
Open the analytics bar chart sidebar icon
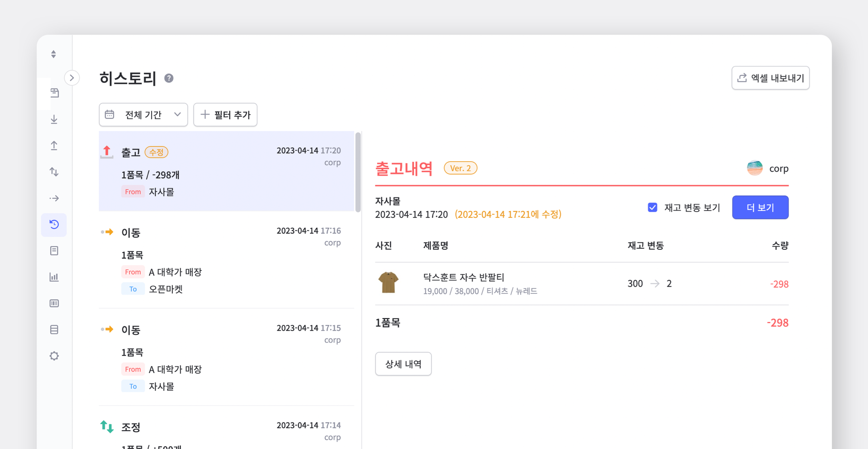(54, 277)
